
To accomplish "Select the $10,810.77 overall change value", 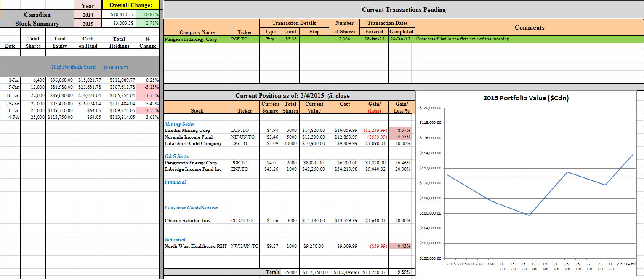I will click(120, 15).
